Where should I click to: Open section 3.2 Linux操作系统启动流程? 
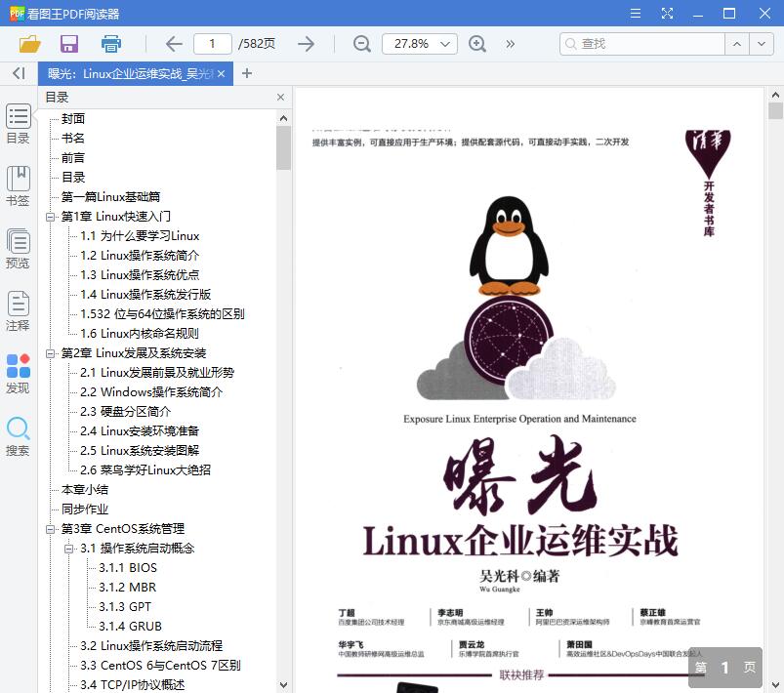click(x=151, y=645)
